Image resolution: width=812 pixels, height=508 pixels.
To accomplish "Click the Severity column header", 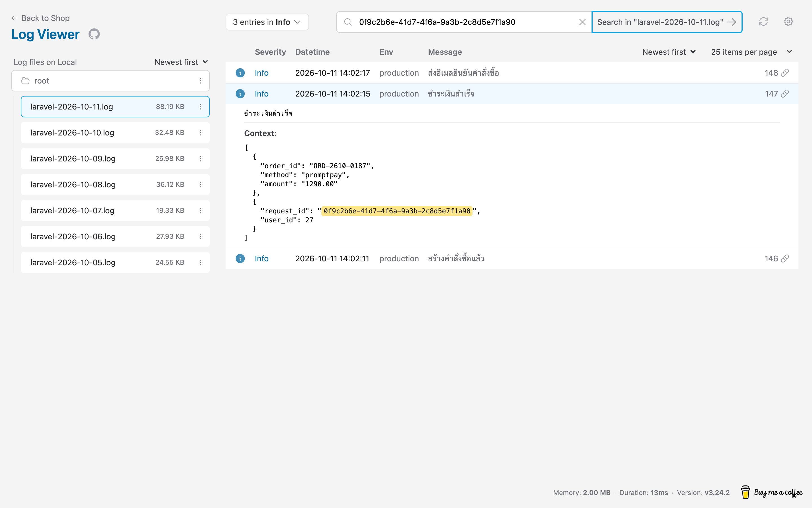I will tap(270, 52).
